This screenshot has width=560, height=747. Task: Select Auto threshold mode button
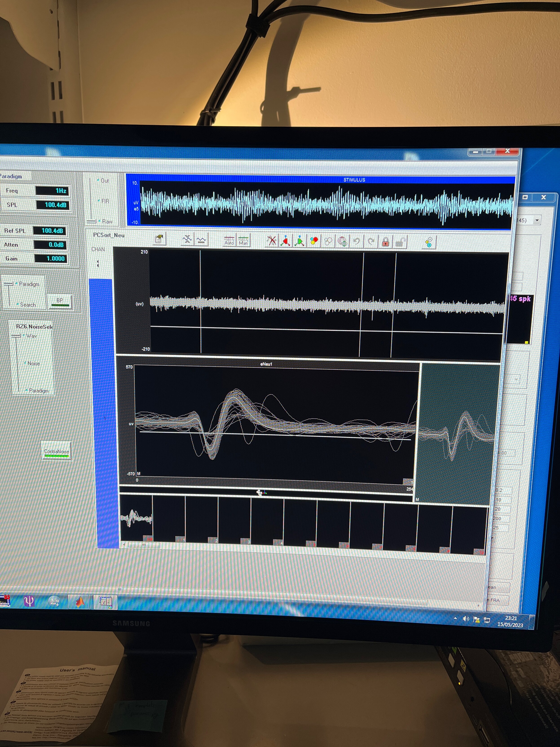pyautogui.click(x=229, y=240)
